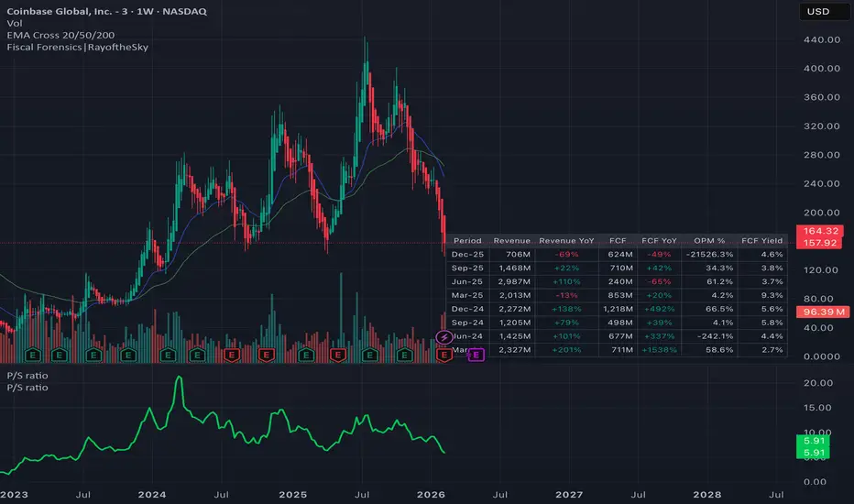The image size is (854, 504).
Task: Select the leftmost green E earnings marker
Action: point(33,356)
